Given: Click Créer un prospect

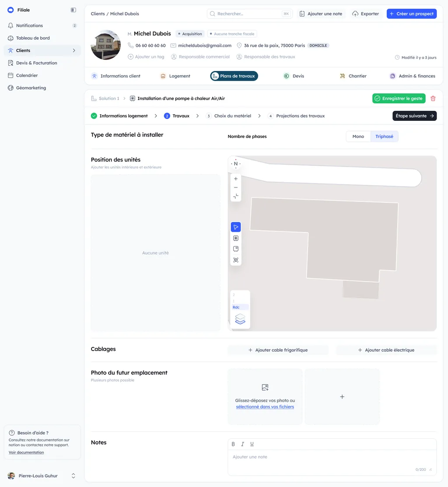Looking at the screenshot, I should (411, 14).
